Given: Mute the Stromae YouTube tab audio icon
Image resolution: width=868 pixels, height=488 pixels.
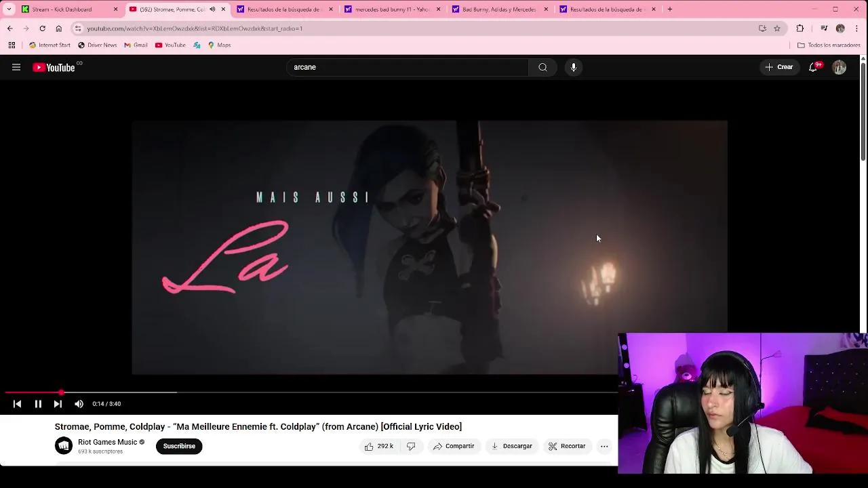Looking at the screenshot, I should point(212,9).
